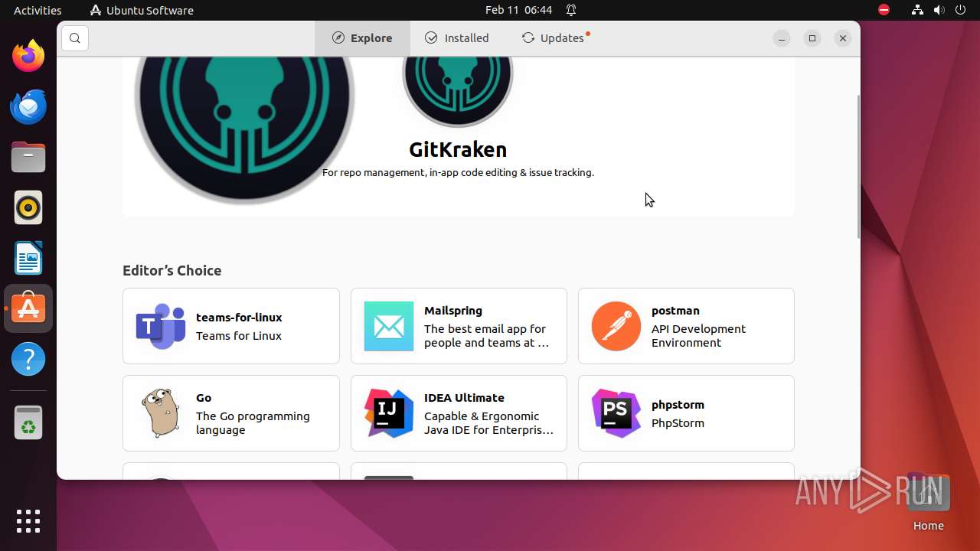The width and height of the screenshot is (980, 551).
Task: Click the small GitKraken logo in banner
Action: point(458,91)
